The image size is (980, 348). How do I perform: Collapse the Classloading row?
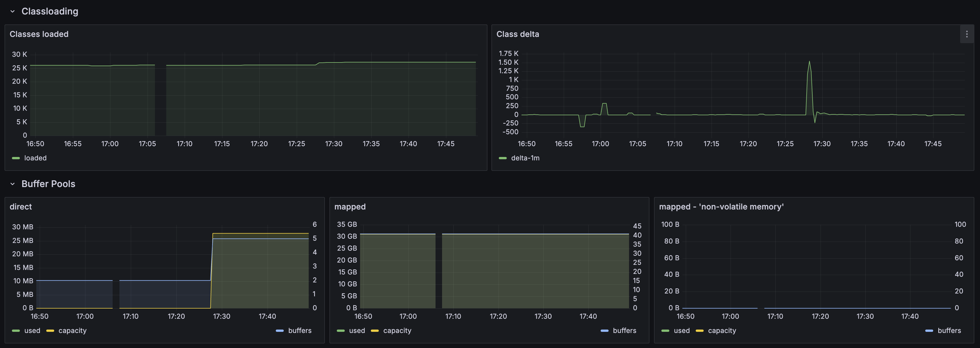pos(12,11)
